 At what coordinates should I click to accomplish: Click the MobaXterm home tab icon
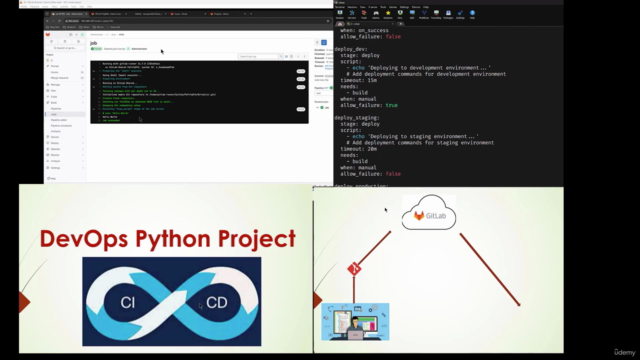point(340,24)
